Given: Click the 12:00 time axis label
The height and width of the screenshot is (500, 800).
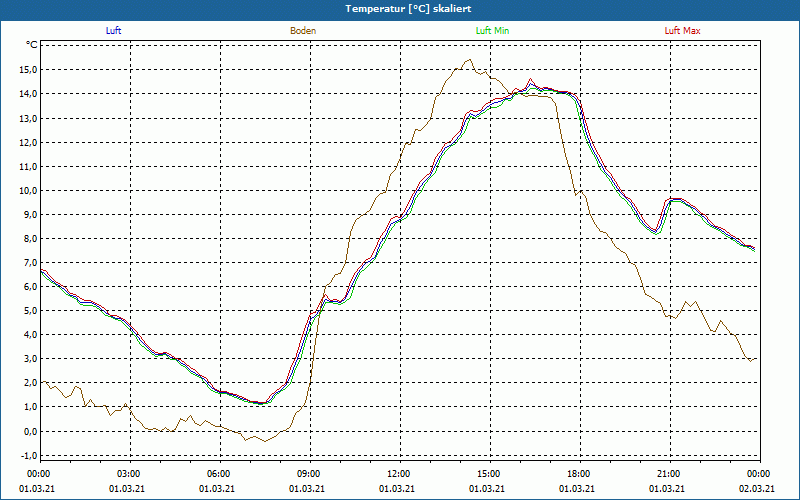Looking at the screenshot, I should coord(397,474).
